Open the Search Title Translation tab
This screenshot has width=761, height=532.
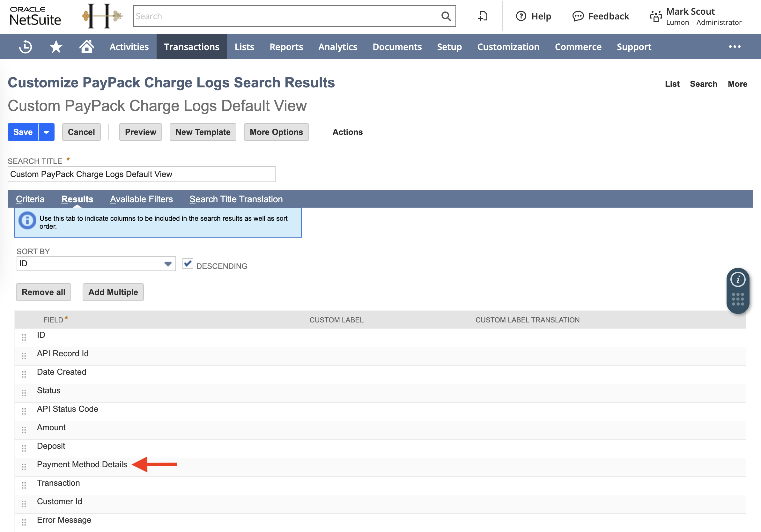(x=236, y=199)
